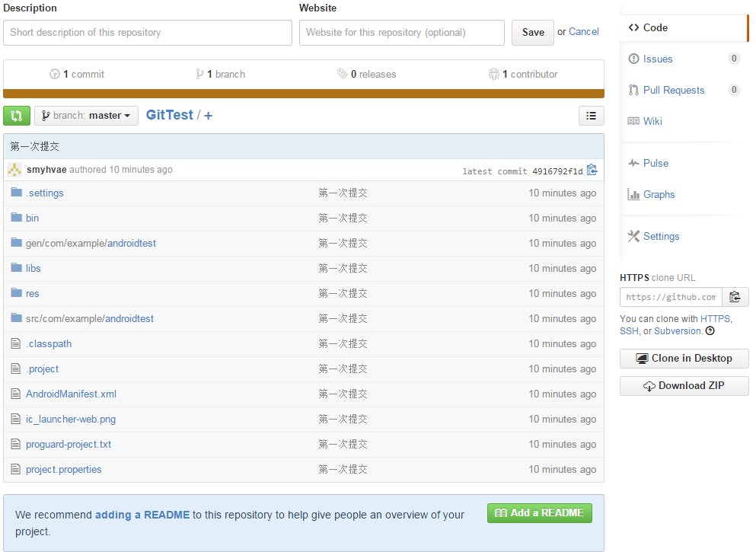Image resolution: width=756 pixels, height=552 pixels.
Task: Click the plus icon to create new file
Action: (x=209, y=116)
